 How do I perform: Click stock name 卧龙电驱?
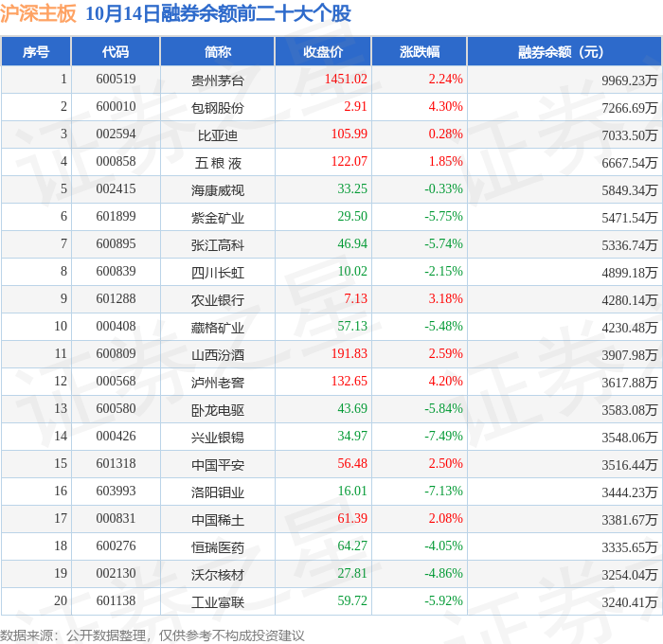[217, 410]
